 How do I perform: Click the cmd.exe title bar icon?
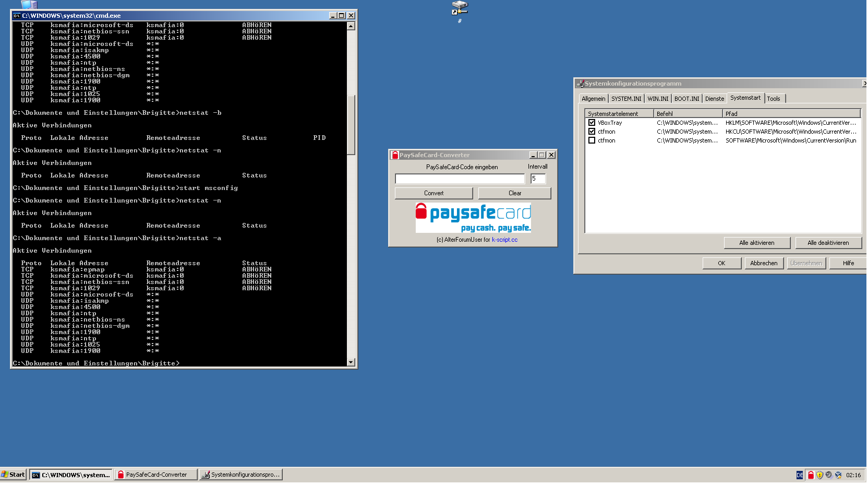pos(17,16)
